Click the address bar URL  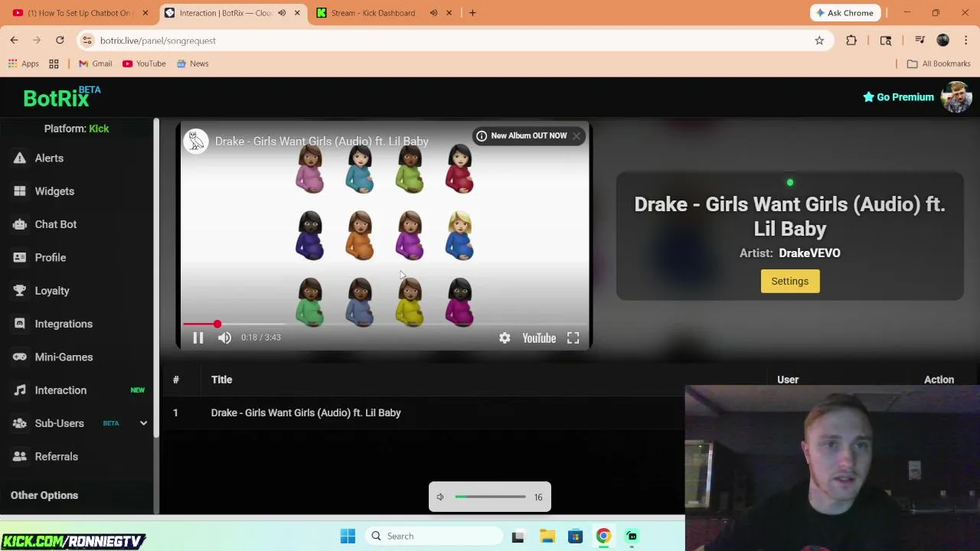[x=158, y=41]
